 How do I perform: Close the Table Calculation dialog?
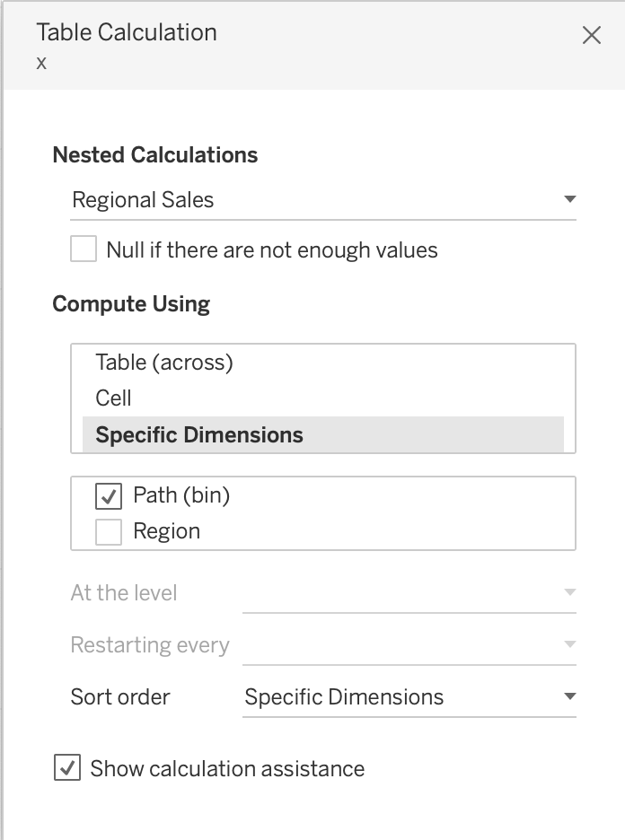[x=592, y=35]
